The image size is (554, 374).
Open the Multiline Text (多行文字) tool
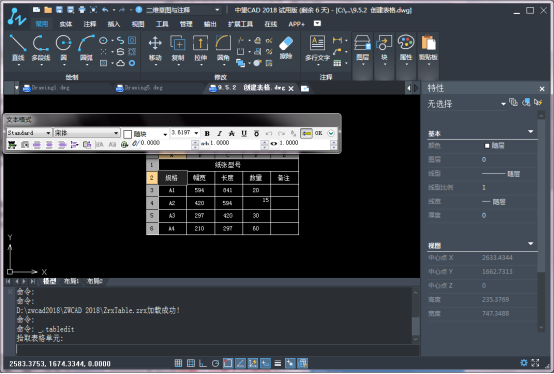(317, 48)
